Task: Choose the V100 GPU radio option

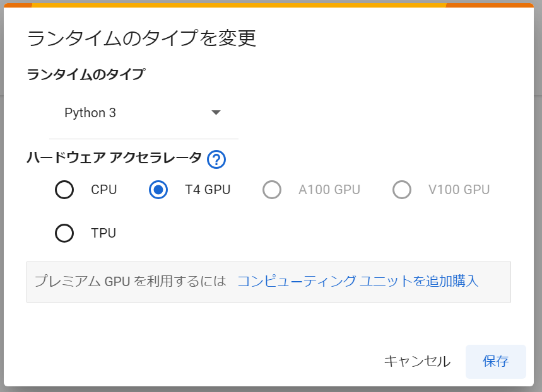Action: pyautogui.click(x=402, y=190)
